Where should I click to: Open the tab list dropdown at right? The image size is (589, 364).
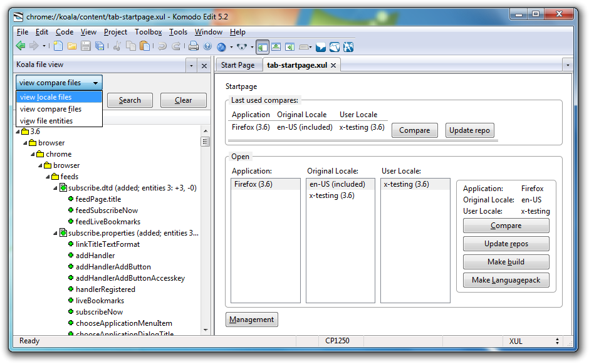click(568, 65)
